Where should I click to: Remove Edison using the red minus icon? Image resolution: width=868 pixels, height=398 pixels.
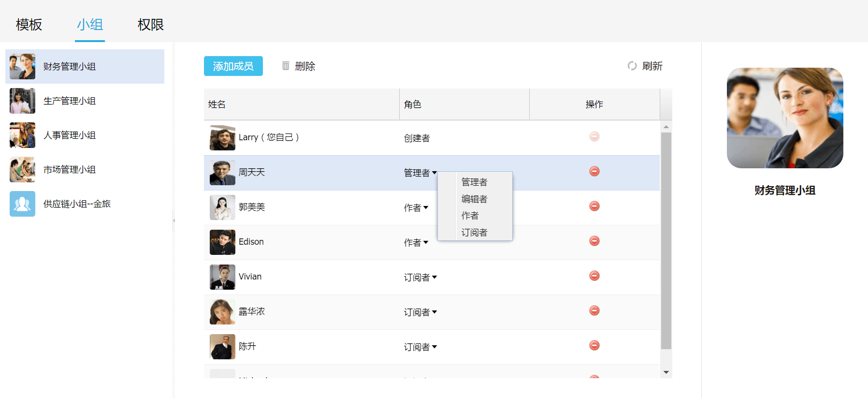click(594, 241)
